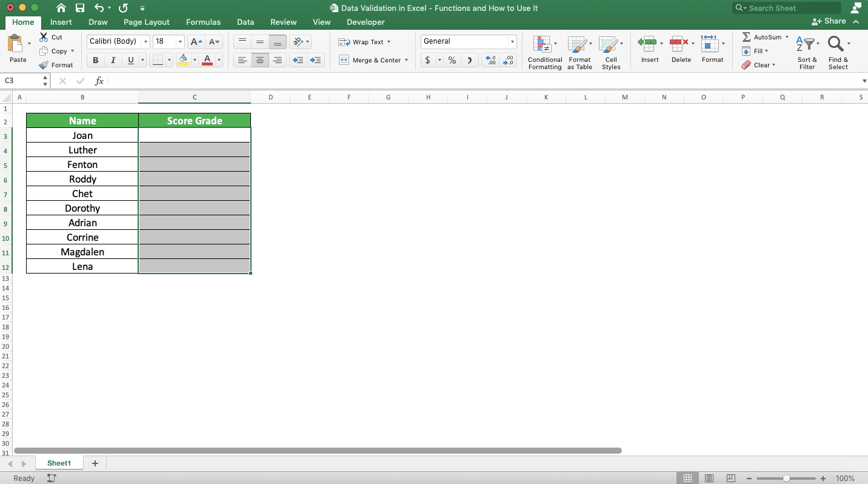Open the Page Layout tab
Image resolution: width=868 pixels, height=484 pixels.
tap(147, 22)
